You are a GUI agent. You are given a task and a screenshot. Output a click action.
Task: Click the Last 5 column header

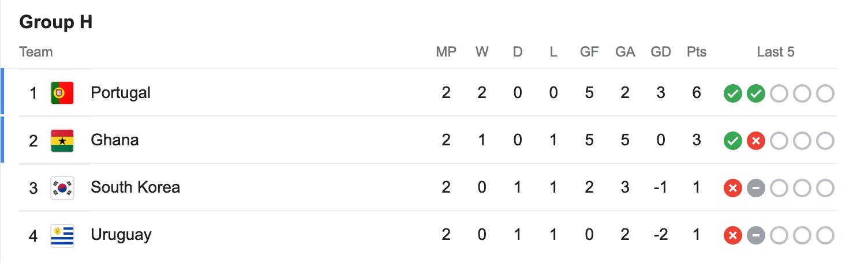point(776,52)
